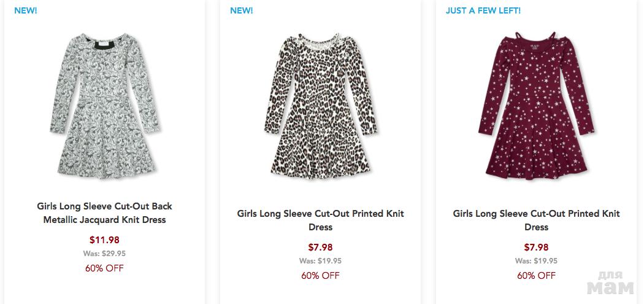Image resolution: width=644 pixels, height=304 pixels.
Task: Click the NEW! badge above the leopard dress
Action: pyautogui.click(x=242, y=10)
